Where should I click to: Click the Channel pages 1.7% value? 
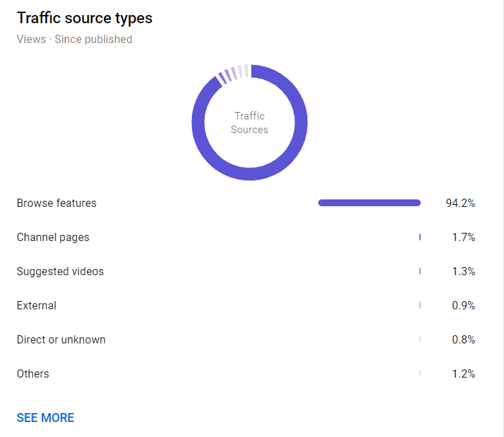point(464,237)
